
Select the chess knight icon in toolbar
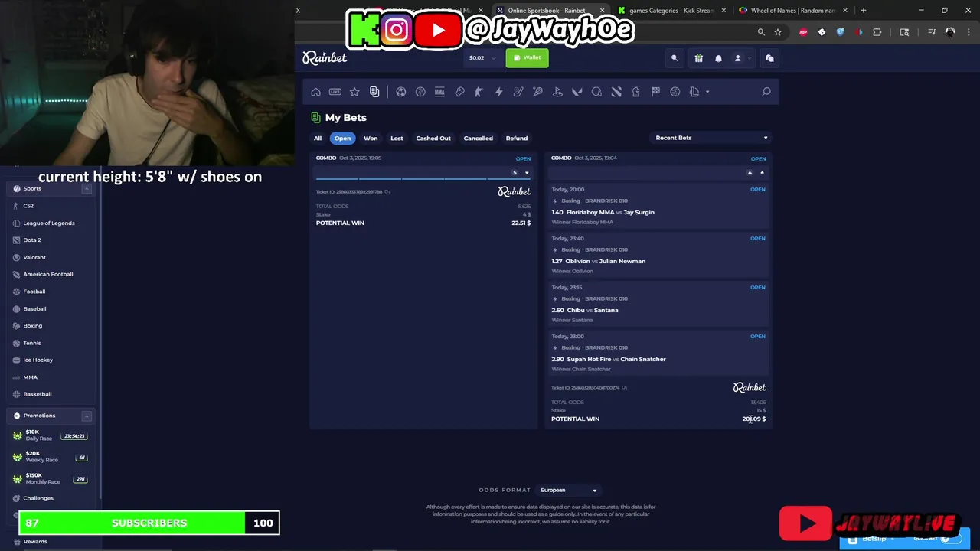click(x=635, y=92)
